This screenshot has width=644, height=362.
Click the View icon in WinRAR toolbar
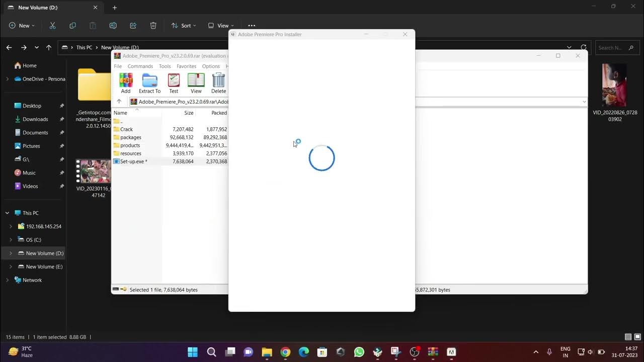click(196, 83)
